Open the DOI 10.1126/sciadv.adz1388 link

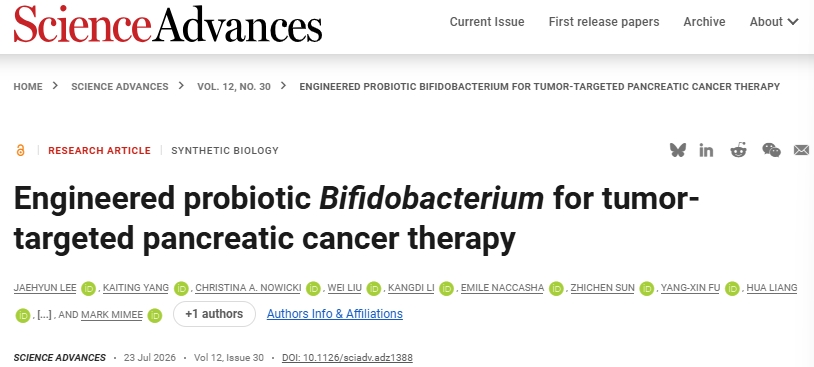347,358
